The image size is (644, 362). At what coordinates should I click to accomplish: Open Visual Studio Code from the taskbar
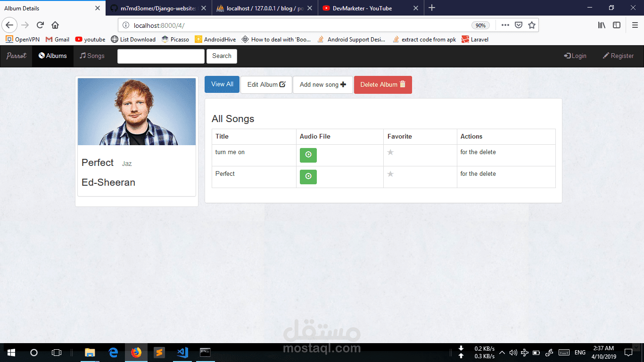coord(182,352)
